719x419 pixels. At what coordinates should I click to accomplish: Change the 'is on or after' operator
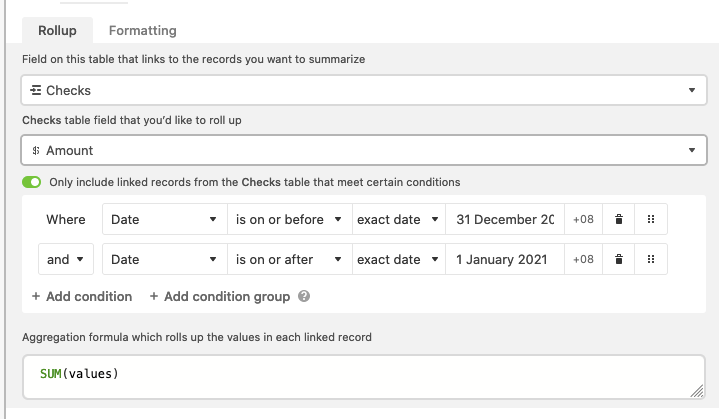tap(289, 259)
